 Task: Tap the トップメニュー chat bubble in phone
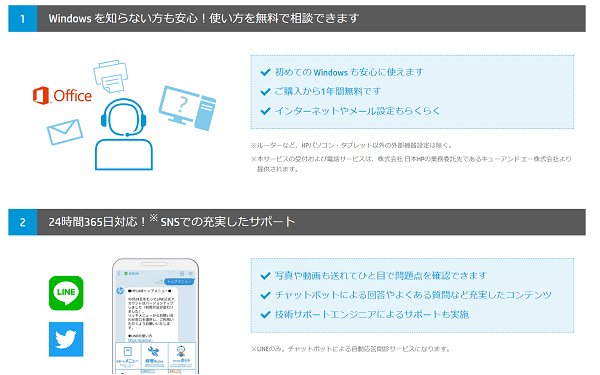coord(179,282)
